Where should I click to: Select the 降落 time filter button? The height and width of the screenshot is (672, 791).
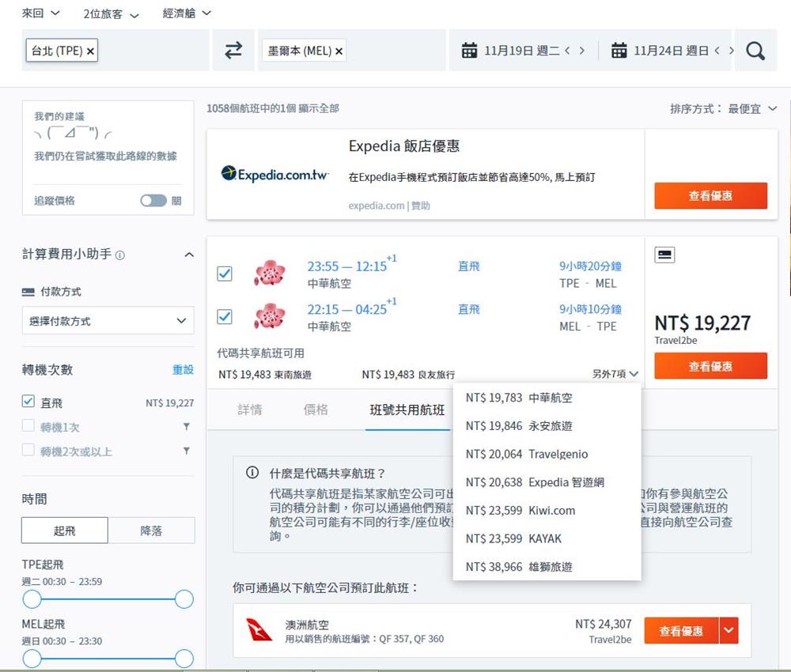pyautogui.click(x=151, y=530)
